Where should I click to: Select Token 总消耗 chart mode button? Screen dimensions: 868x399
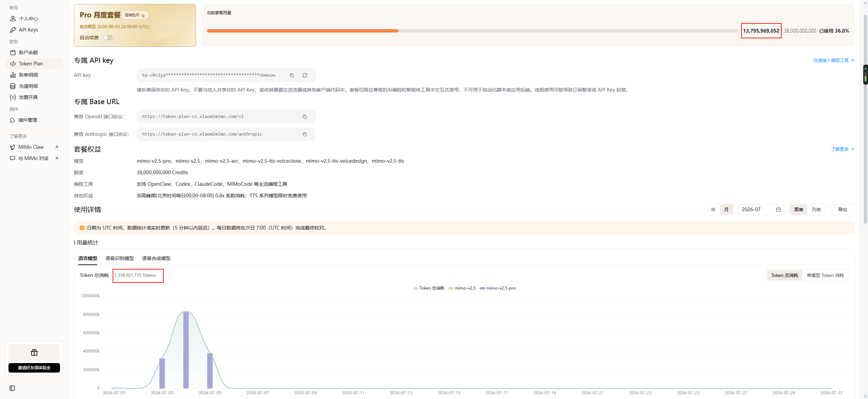785,275
